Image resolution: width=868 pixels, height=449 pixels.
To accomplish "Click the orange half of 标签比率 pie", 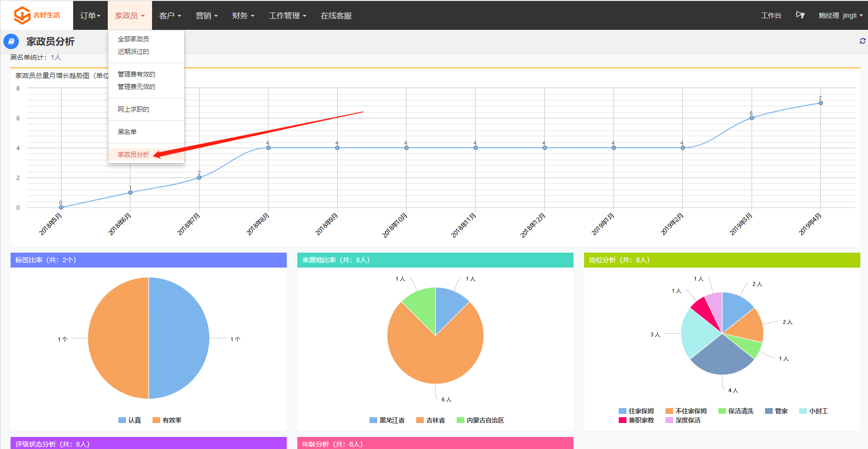I will (118, 338).
